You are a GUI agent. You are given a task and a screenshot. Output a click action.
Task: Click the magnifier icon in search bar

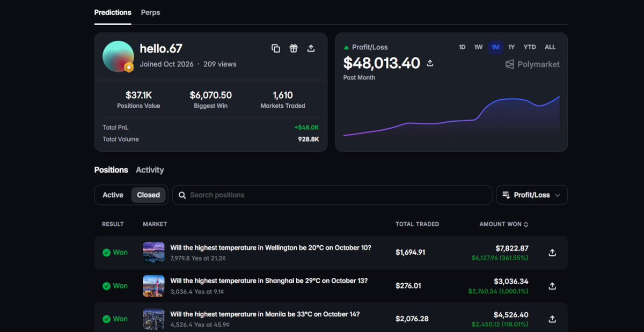click(x=182, y=195)
